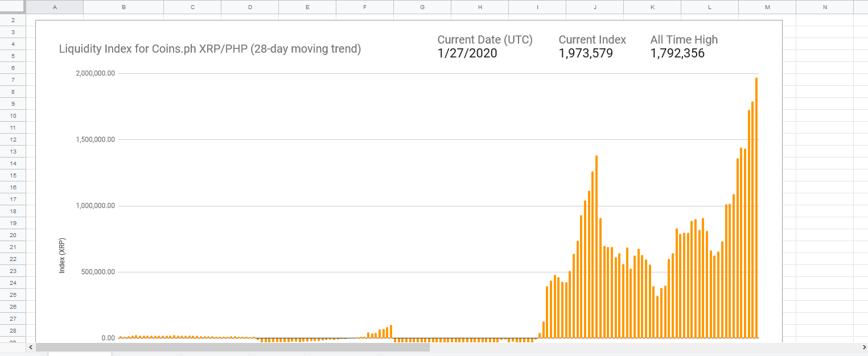Click the scroll left arrow
This screenshot has width=868, height=356.
coord(30,347)
